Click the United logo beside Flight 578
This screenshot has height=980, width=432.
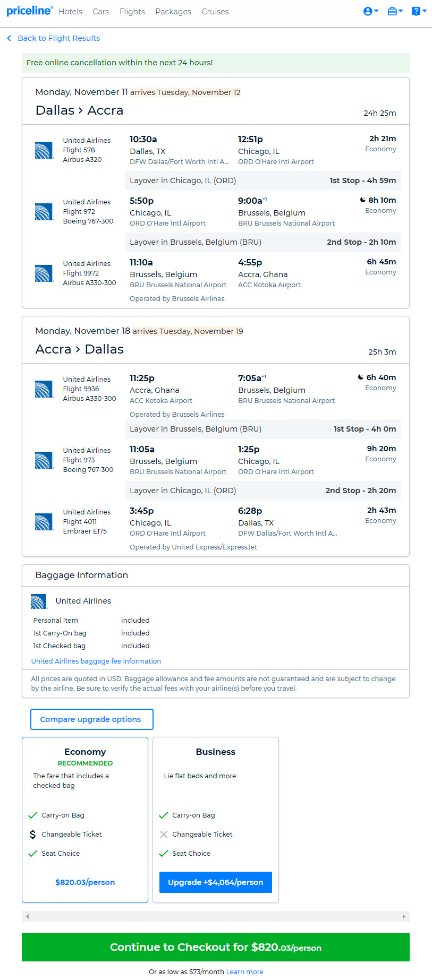[x=44, y=150]
